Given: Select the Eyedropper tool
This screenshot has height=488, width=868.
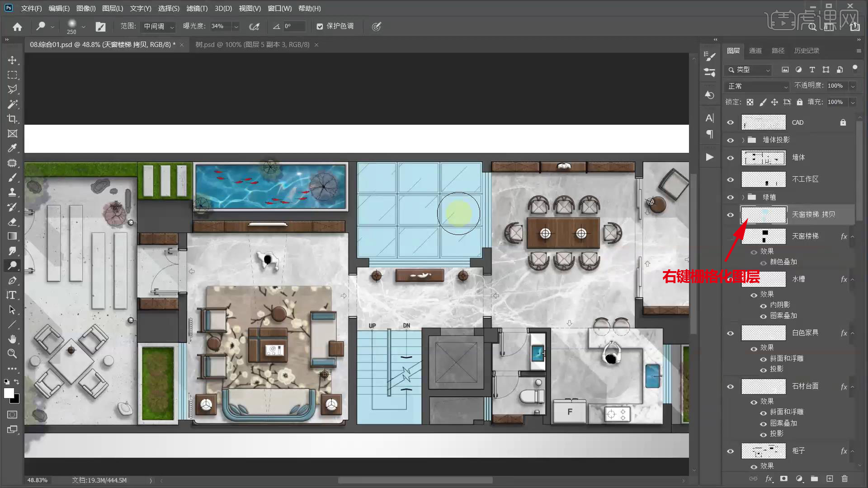Looking at the screenshot, I should (12, 148).
